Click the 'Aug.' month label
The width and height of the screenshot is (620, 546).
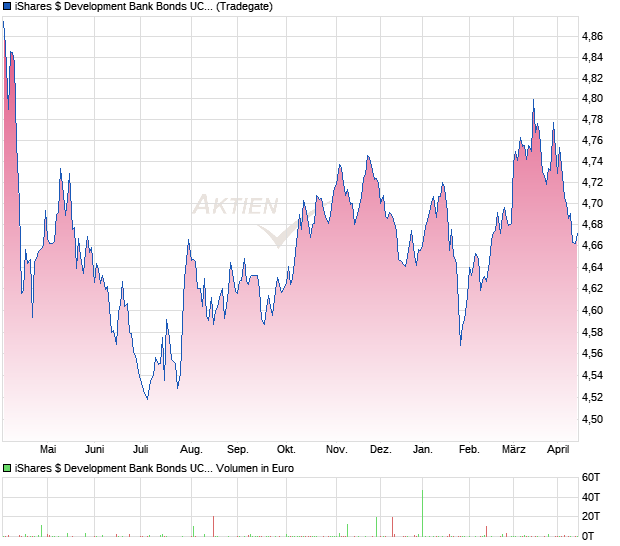coord(191,450)
